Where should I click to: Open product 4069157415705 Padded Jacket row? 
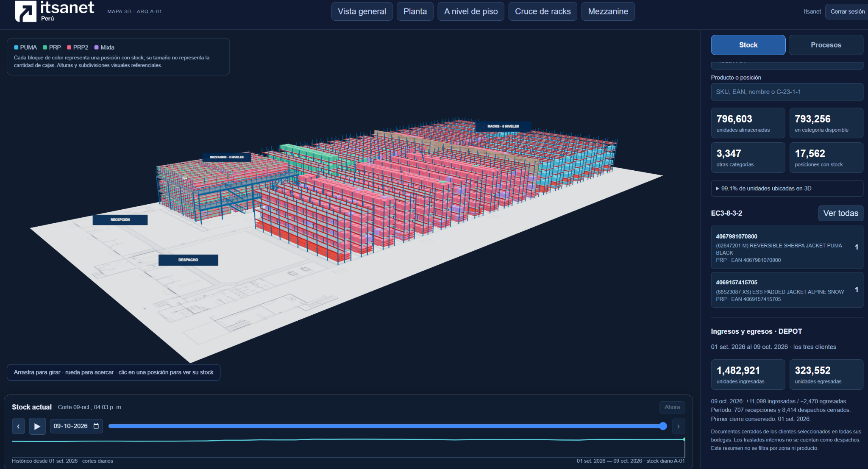click(x=787, y=290)
